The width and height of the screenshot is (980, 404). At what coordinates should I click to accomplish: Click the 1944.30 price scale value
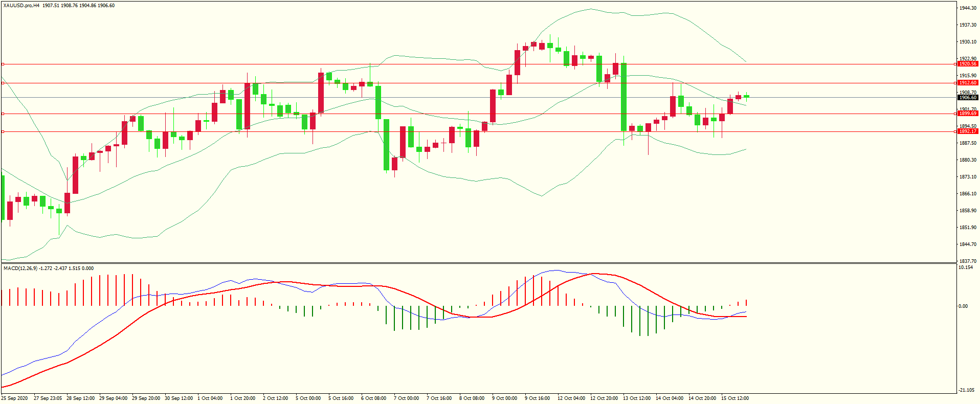click(x=967, y=8)
